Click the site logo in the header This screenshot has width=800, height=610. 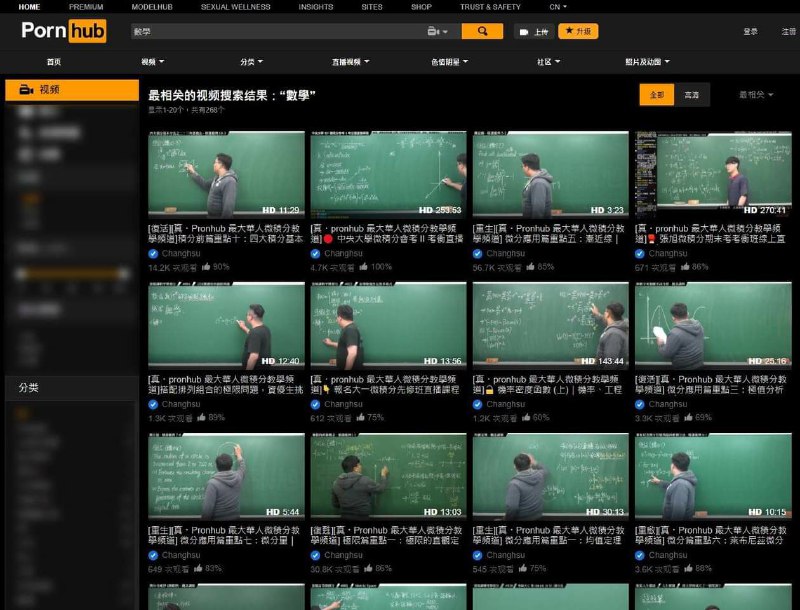coord(64,31)
